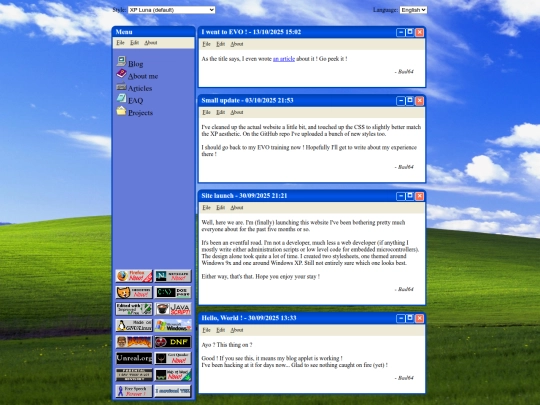This screenshot has width=540, height=405.
Task: Follow the "an article" hyperlink
Action: pyautogui.click(x=284, y=59)
